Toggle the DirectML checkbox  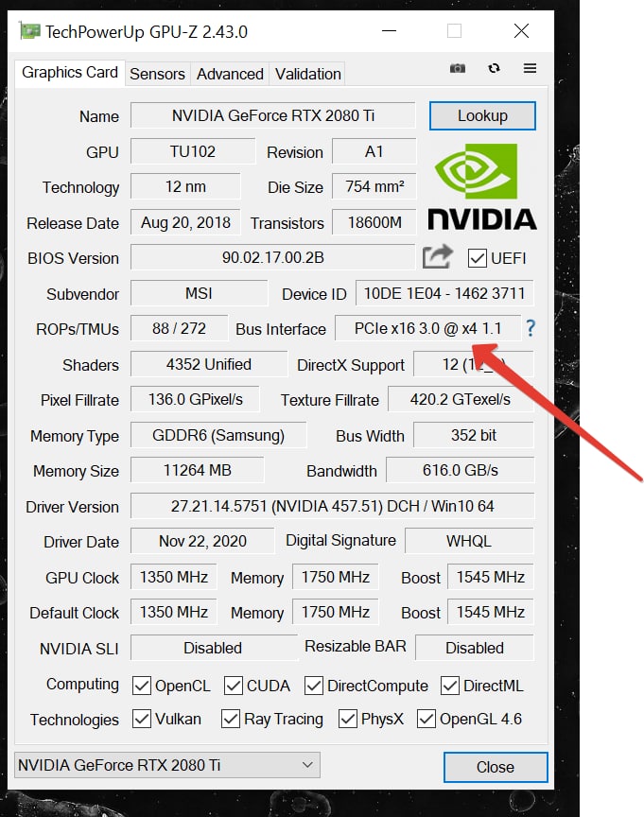pos(449,686)
